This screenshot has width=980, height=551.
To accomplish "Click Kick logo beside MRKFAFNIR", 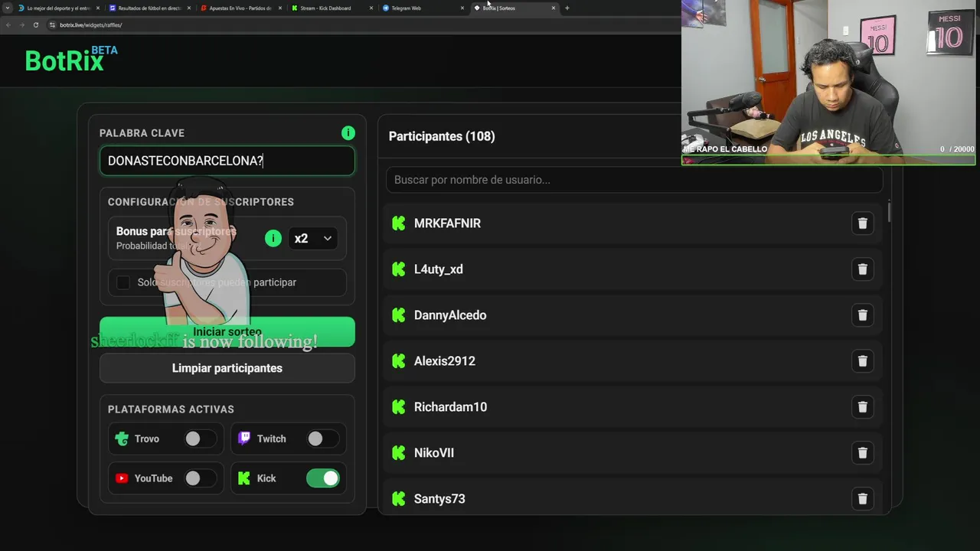I will tap(398, 223).
